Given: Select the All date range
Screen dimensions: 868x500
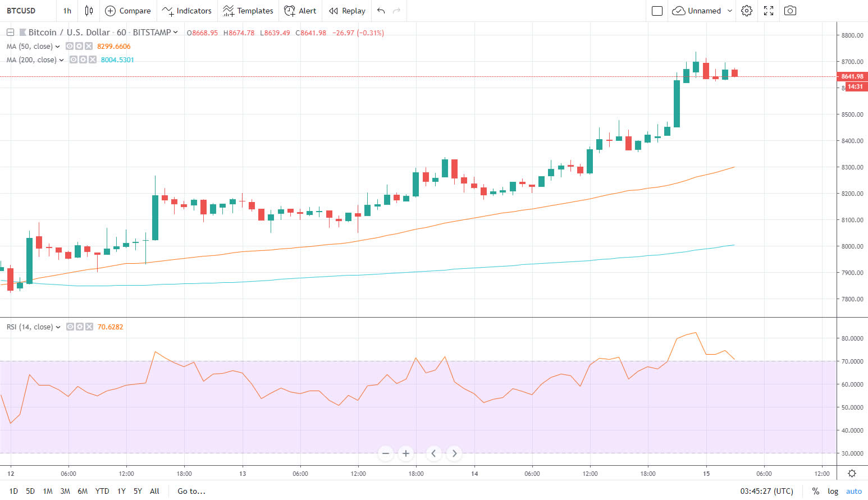Looking at the screenshot, I should (x=154, y=491).
